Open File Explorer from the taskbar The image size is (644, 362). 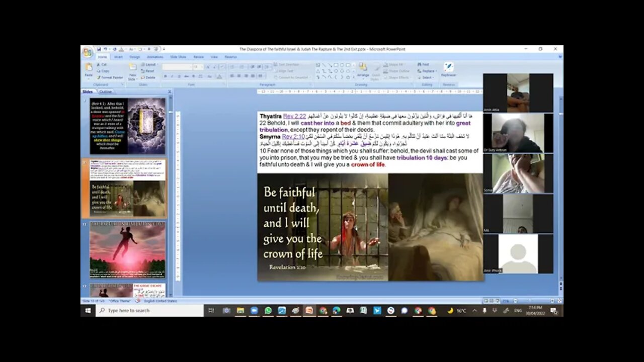tap(240, 311)
